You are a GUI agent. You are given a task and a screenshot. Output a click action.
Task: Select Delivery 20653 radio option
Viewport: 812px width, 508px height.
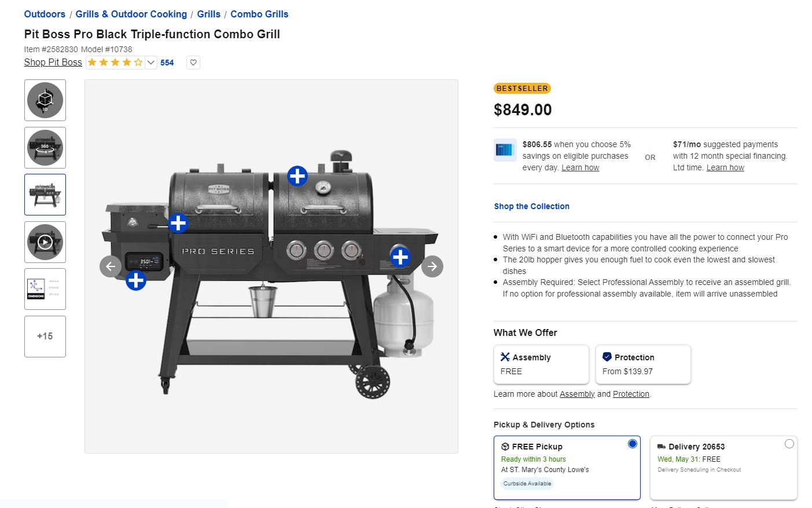[x=789, y=444]
